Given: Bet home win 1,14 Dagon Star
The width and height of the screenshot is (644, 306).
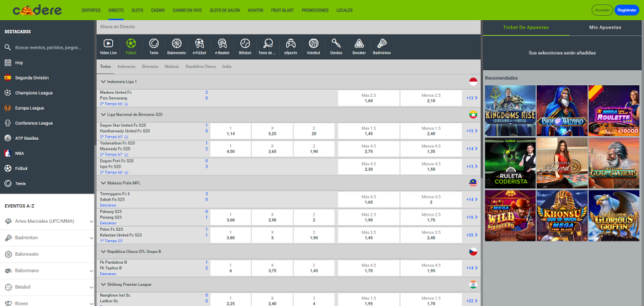Looking at the screenshot, I should coord(230,131).
